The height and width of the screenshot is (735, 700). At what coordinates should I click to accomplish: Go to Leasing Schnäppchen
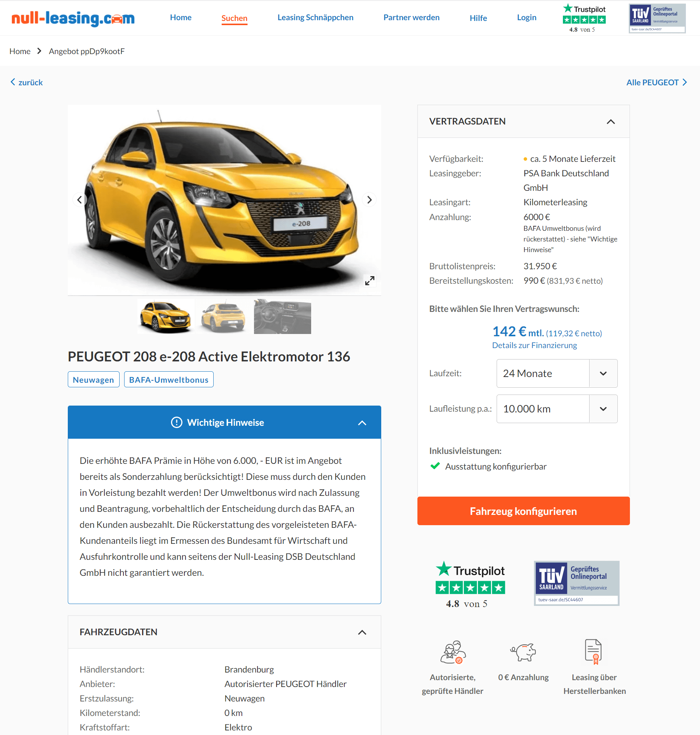(315, 18)
